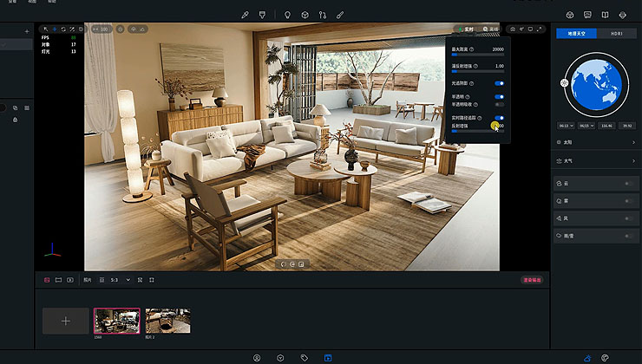The image size is (642, 364).
Task: Toggle the 实时路径追踪 switch
Action: [x=499, y=117]
